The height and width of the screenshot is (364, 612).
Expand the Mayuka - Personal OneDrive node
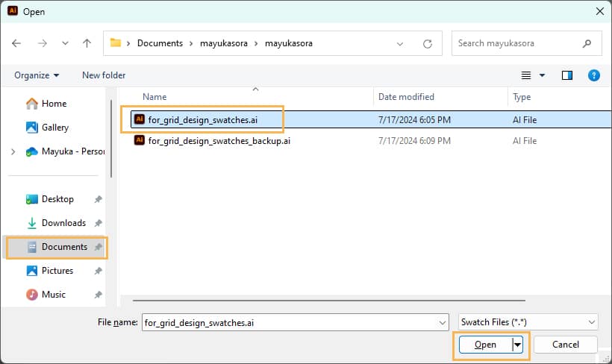point(13,151)
